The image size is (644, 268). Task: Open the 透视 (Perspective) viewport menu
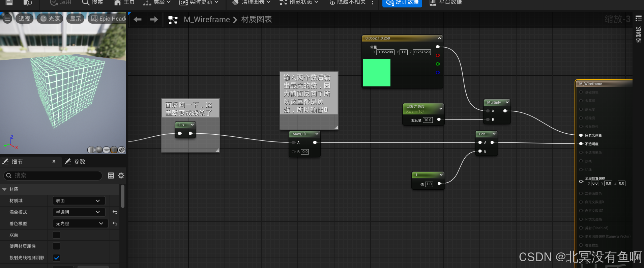pyautogui.click(x=24, y=19)
